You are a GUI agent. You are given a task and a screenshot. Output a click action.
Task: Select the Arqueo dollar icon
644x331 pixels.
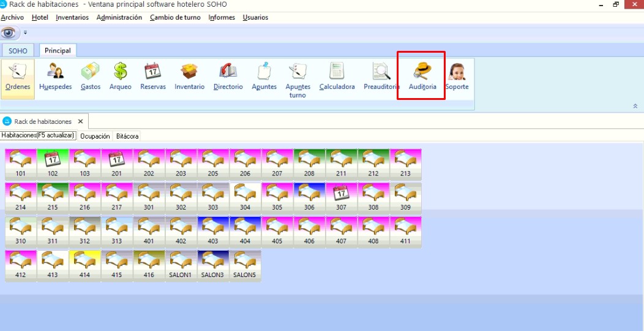[x=121, y=77]
